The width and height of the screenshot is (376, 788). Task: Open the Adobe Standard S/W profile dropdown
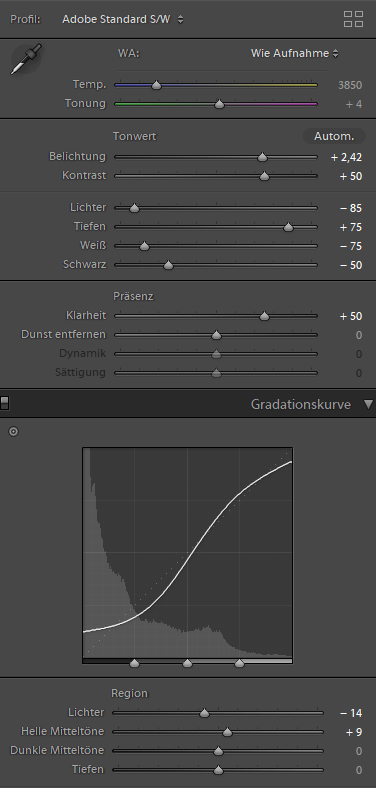coord(123,20)
